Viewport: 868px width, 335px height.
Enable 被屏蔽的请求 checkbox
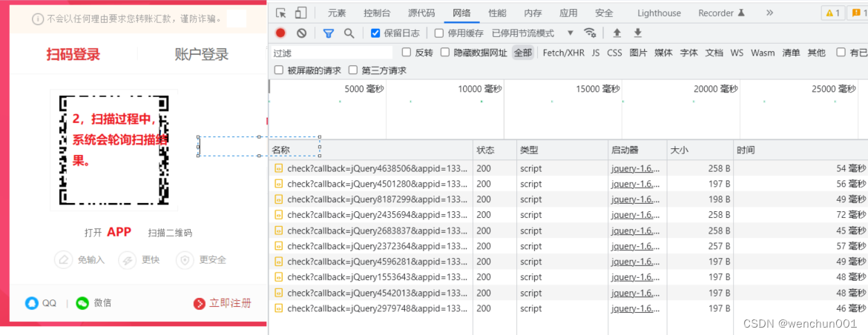click(x=278, y=70)
